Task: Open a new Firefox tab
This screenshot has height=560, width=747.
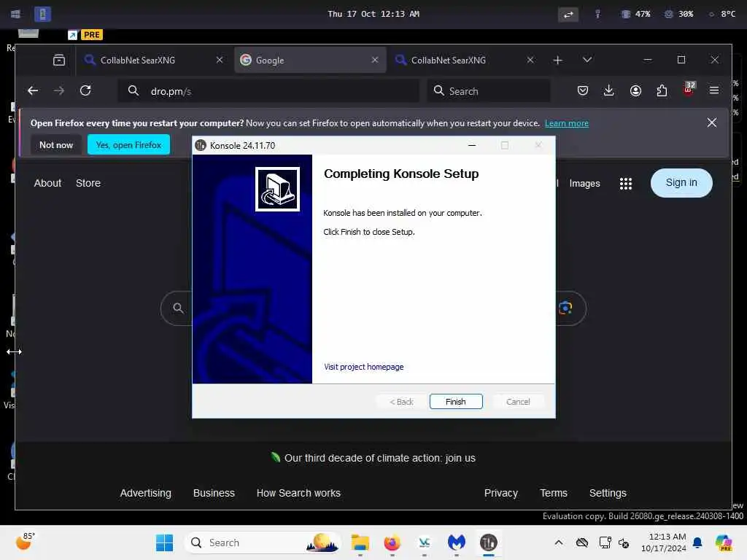Action: (x=557, y=60)
